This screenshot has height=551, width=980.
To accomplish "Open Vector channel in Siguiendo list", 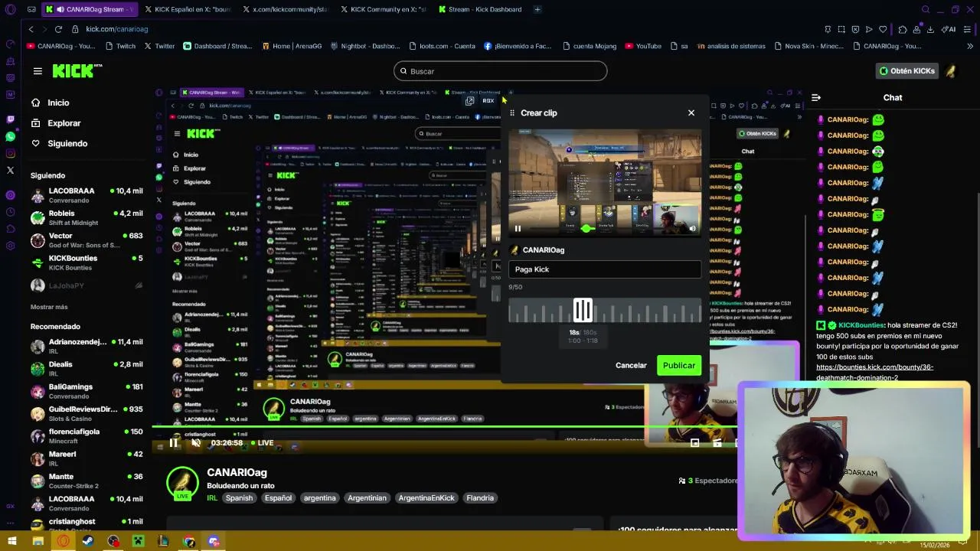I will [87, 240].
